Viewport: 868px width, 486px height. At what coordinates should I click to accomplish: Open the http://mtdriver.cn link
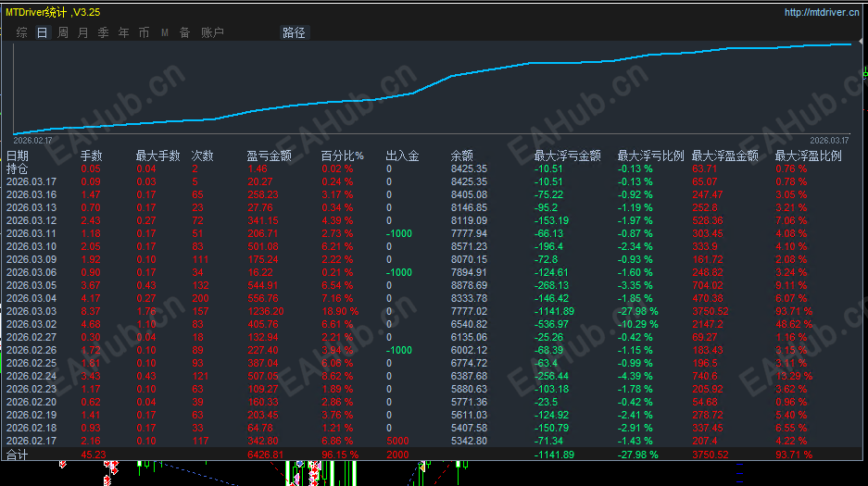tap(822, 12)
